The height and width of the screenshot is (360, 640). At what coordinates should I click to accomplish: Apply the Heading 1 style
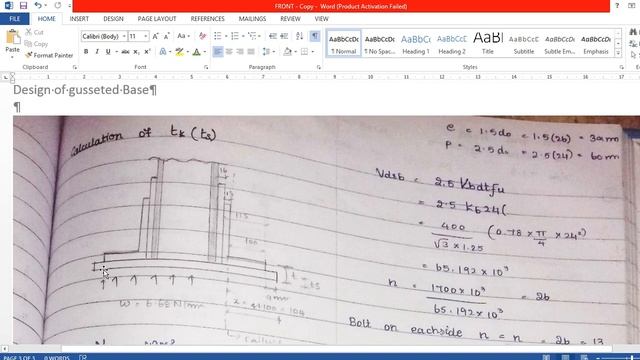416,43
